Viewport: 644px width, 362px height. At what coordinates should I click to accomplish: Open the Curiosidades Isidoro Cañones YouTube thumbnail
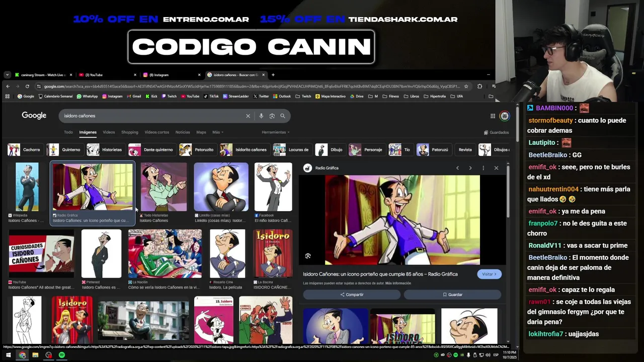pos(41,253)
